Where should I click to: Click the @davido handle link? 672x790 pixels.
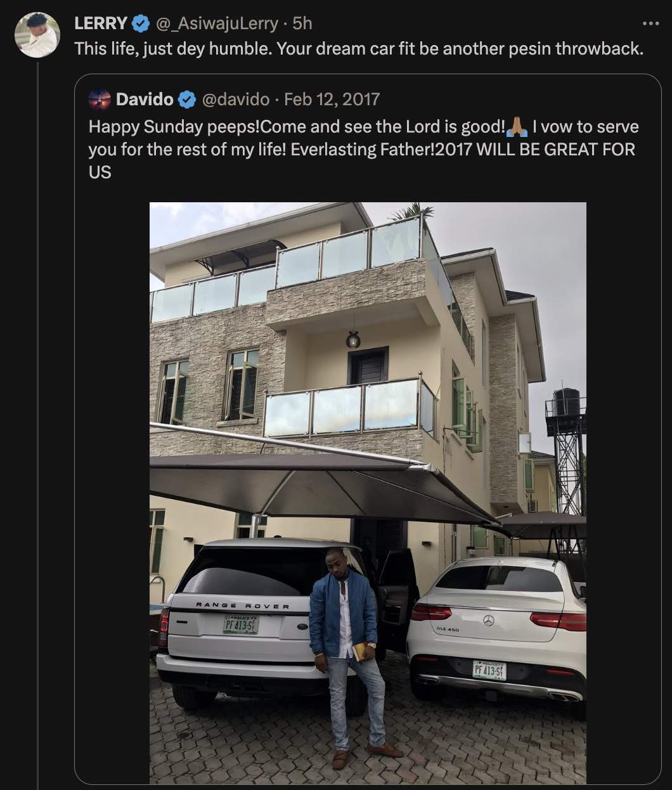tap(236, 99)
